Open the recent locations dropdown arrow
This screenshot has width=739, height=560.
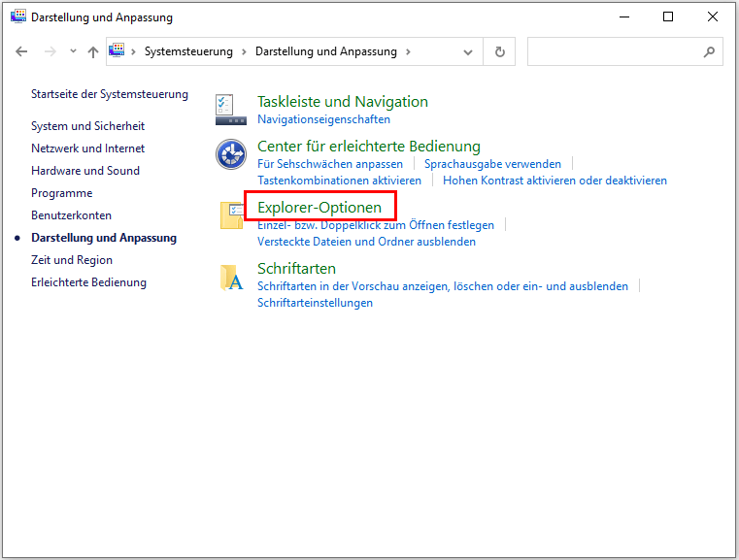pos(73,50)
